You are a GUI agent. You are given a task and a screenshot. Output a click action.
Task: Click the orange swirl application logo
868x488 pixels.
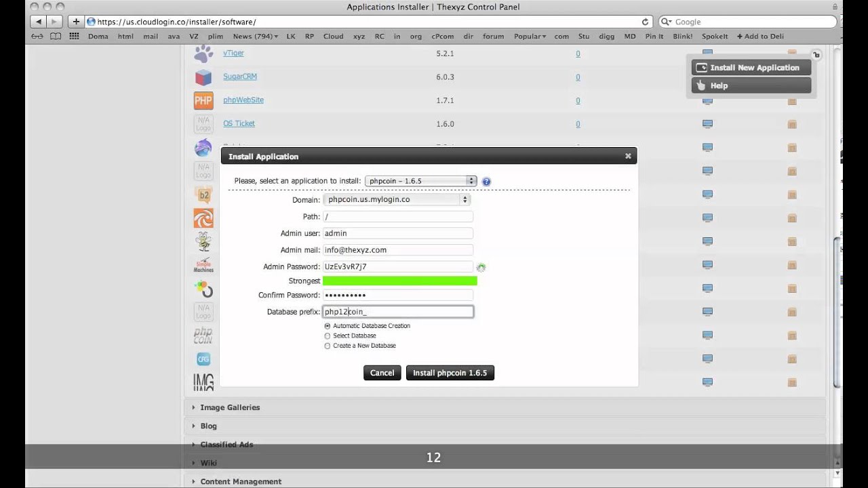pyautogui.click(x=203, y=218)
